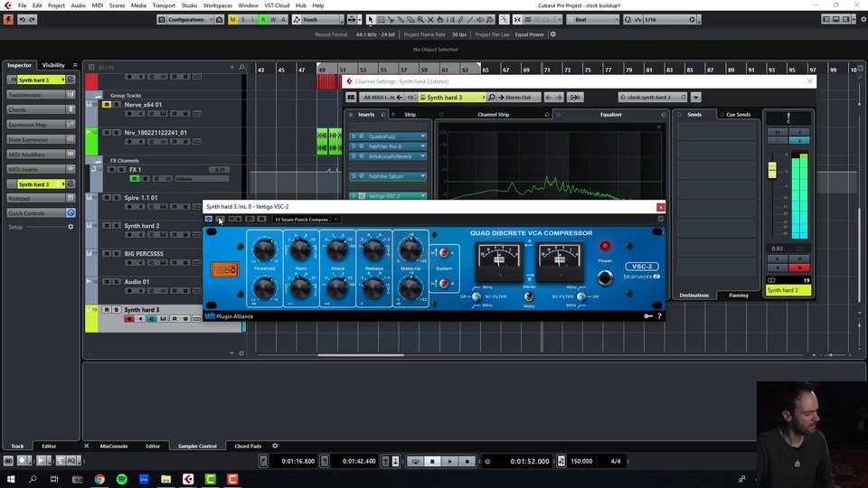Click the search icon in track list header
The height and width of the screenshot is (488, 868).
pyautogui.click(x=241, y=68)
